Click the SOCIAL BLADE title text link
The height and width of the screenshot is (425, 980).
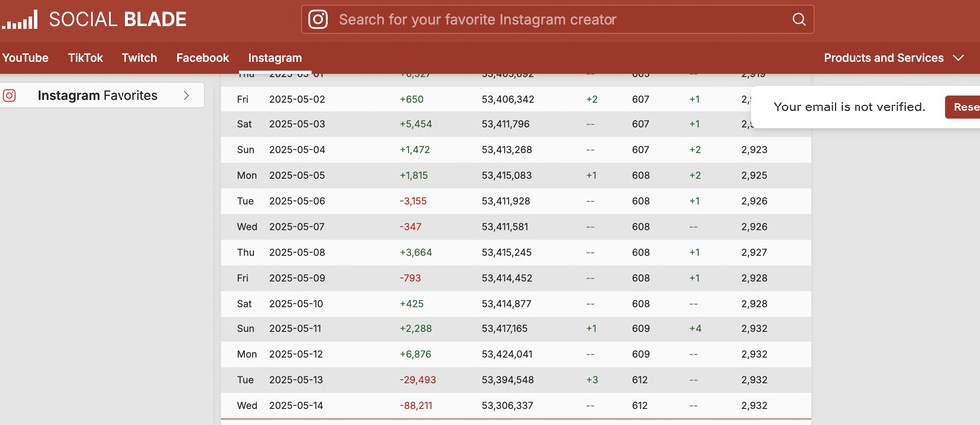pyautogui.click(x=118, y=19)
